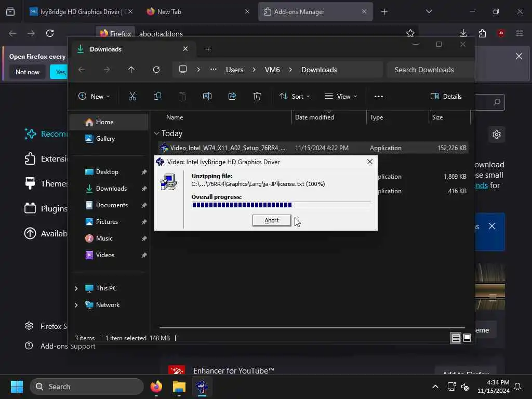Viewport: 532px width, 399px height.
Task: Open Themes in Add-ons sidebar
Action: click(x=46, y=183)
